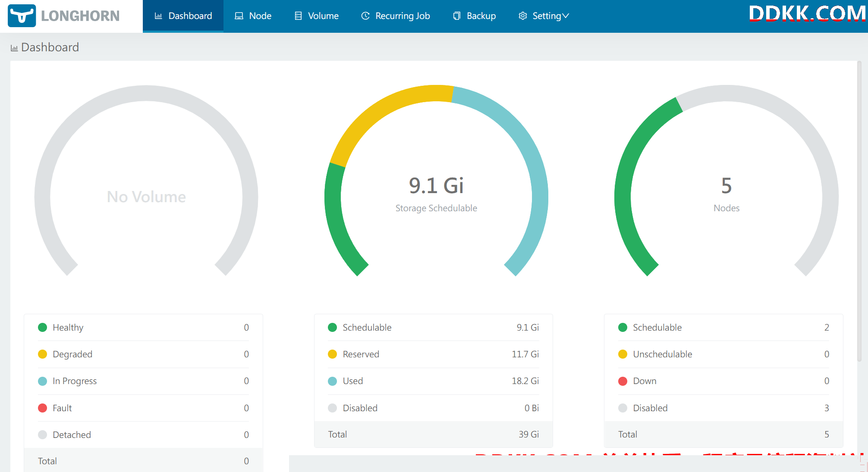868x472 pixels.
Task: Click the Unschedulable yellow legend dot
Action: coord(623,354)
